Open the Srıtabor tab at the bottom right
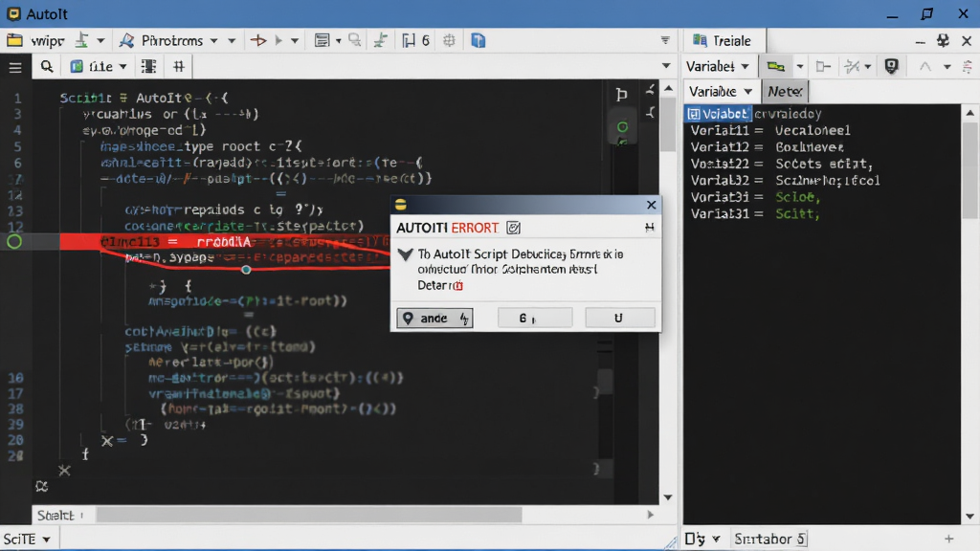This screenshot has width=980, height=551. tap(770, 539)
